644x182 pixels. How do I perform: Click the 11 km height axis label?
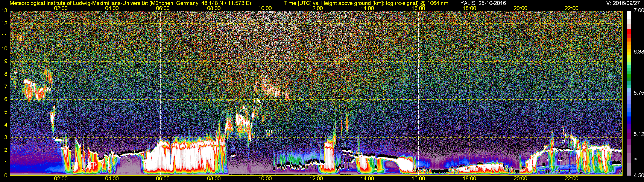[5, 36]
